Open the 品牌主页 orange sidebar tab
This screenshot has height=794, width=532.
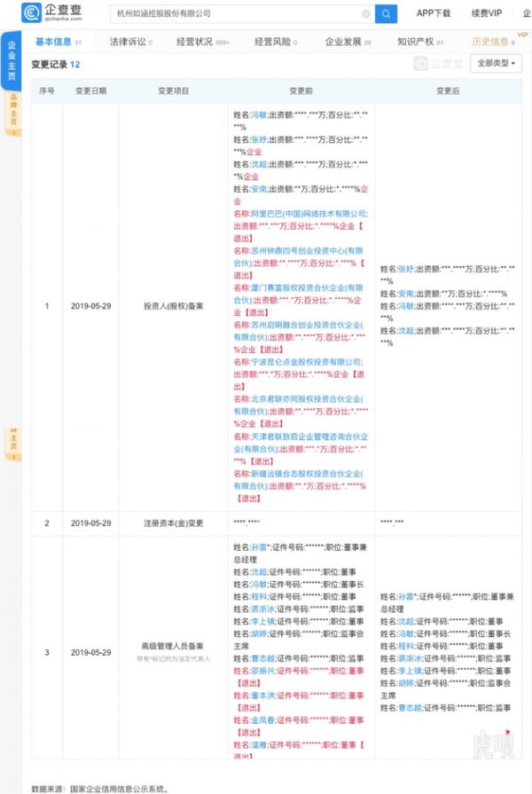pyautogui.click(x=12, y=114)
